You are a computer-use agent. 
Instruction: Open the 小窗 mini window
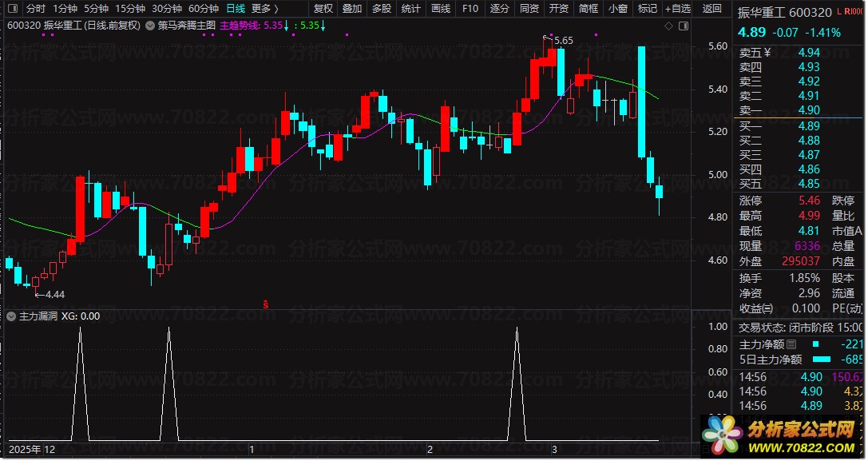point(618,8)
